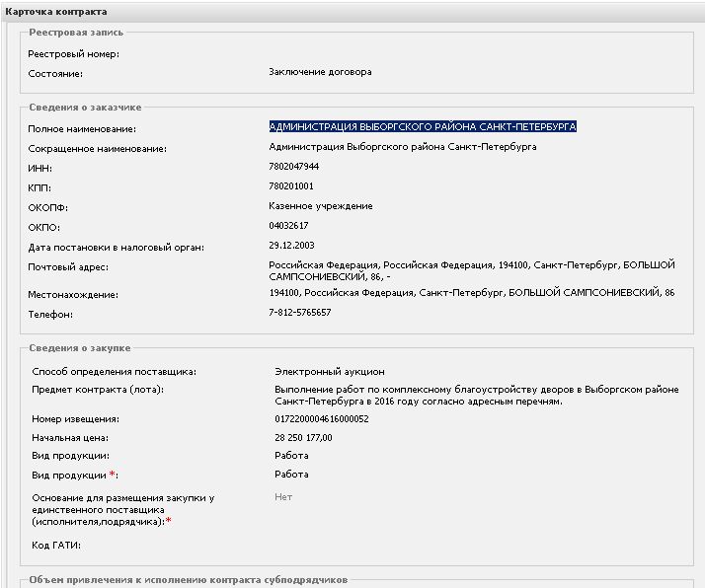Click the short name value Администрация Выборгского района

[403, 147]
